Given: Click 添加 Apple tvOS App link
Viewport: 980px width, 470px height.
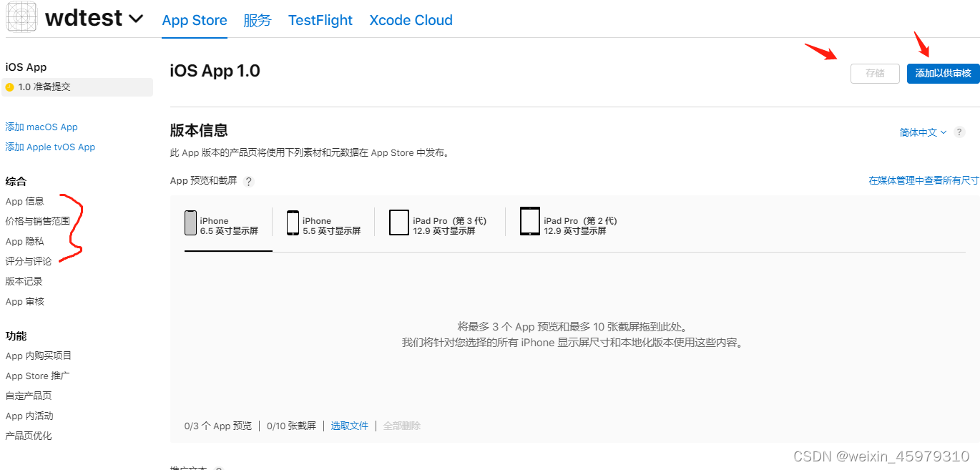Looking at the screenshot, I should coord(50,147).
